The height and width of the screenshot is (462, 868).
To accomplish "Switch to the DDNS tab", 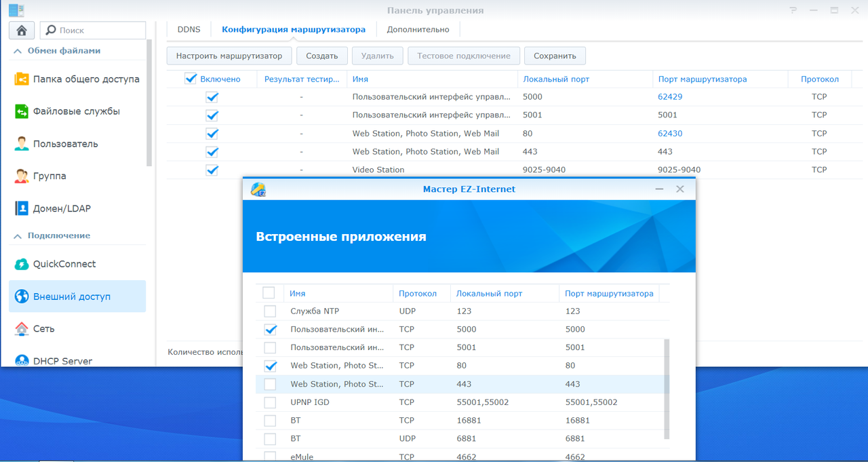I will (189, 29).
